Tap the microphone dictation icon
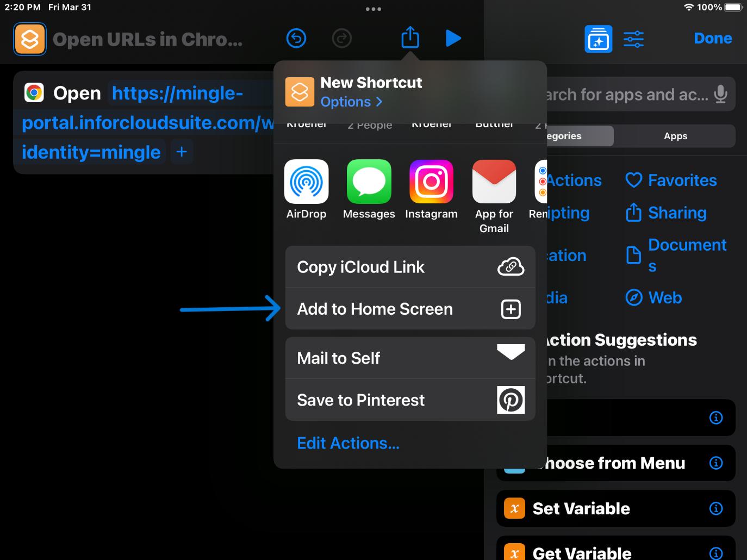Viewport: 747px width, 560px height. tap(721, 94)
